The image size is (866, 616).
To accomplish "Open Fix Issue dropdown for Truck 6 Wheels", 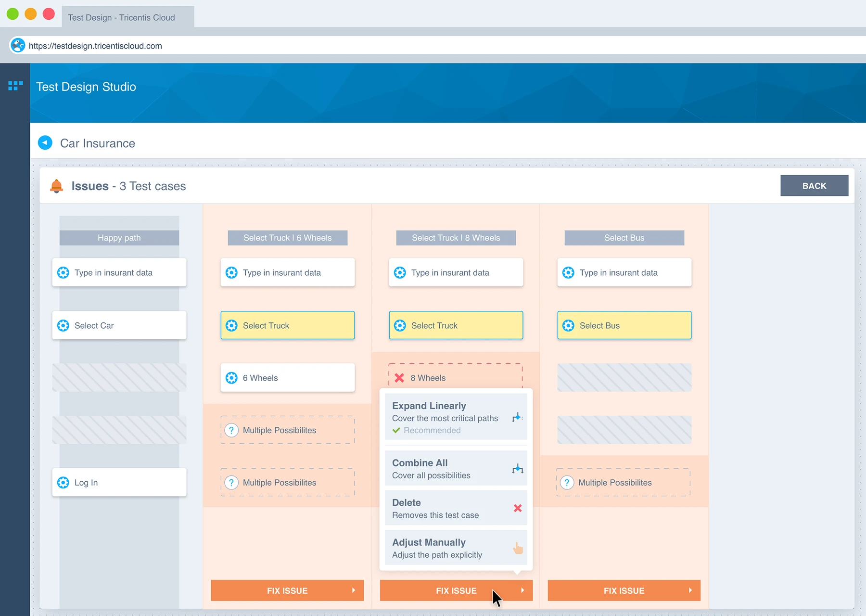I will coord(287,590).
